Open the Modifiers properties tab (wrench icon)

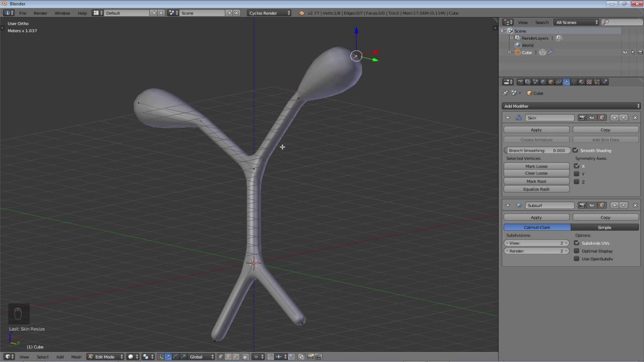pyautogui.click(x=566, y=82)
